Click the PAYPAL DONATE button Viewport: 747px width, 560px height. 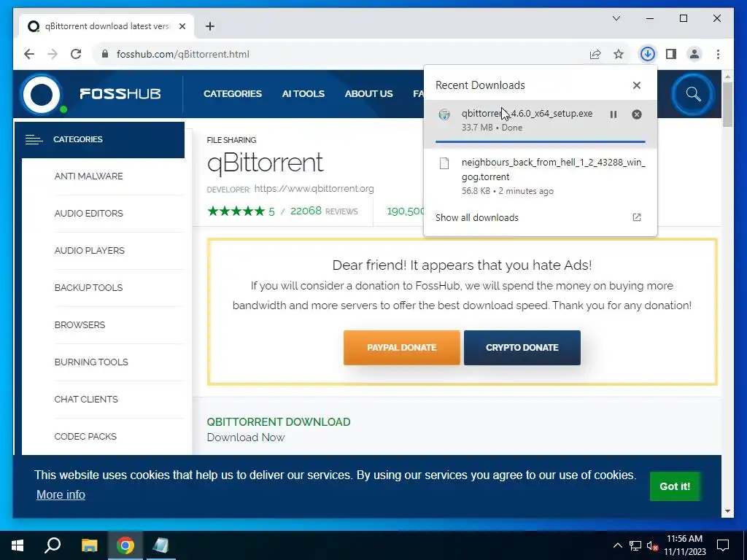point(402,348)
